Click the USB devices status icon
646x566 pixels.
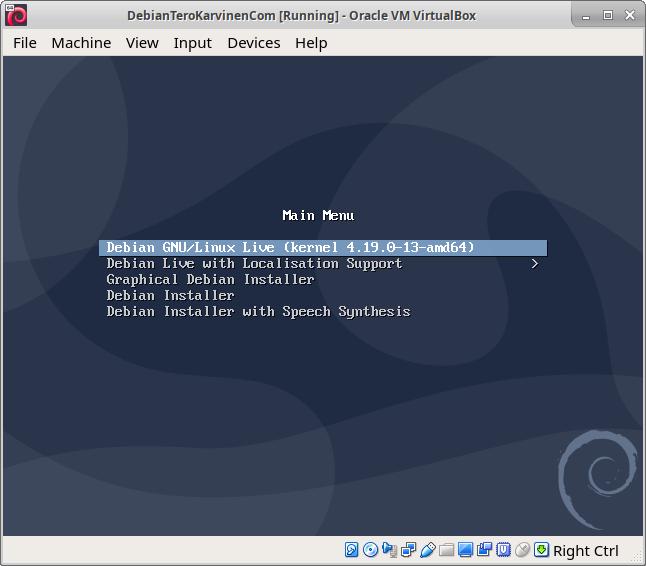click(x=428, y=550)
